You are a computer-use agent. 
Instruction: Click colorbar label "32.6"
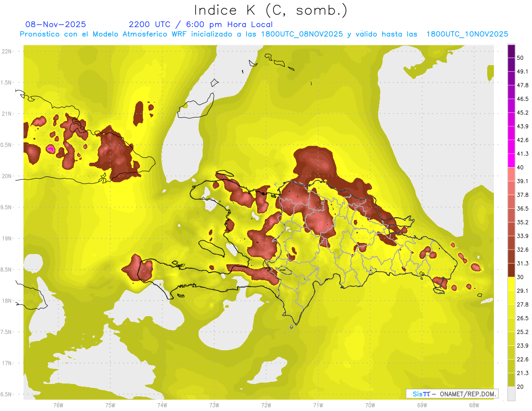[522, 250]
